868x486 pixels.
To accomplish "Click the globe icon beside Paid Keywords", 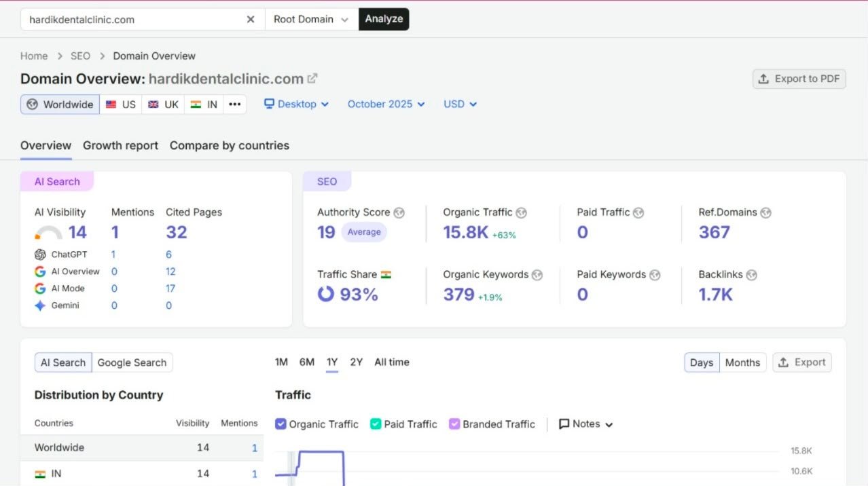I will (x=655, y=275).
